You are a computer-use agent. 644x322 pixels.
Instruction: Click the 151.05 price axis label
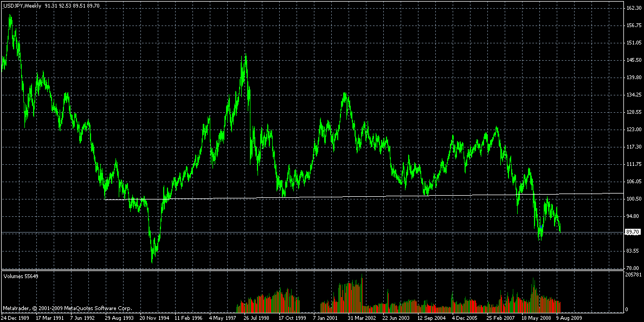[633, 43]
